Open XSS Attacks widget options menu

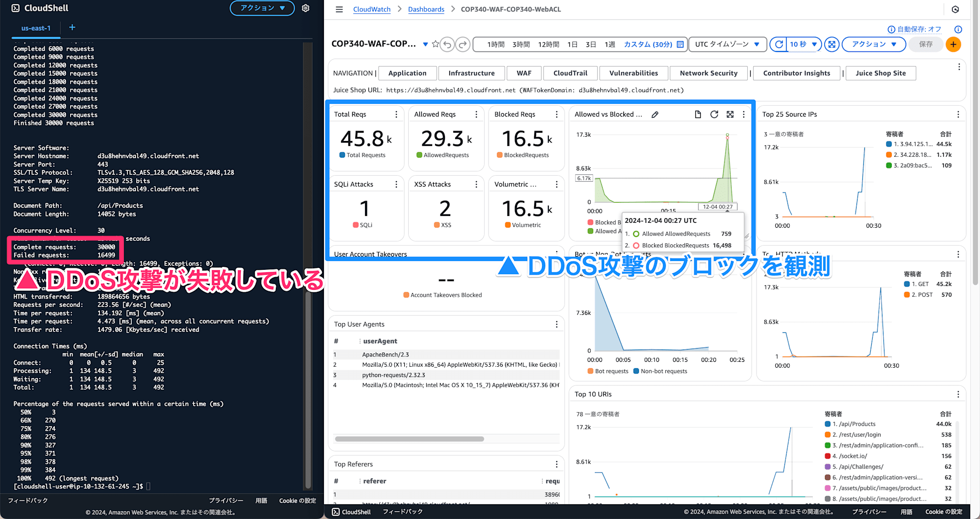[476, 184]
